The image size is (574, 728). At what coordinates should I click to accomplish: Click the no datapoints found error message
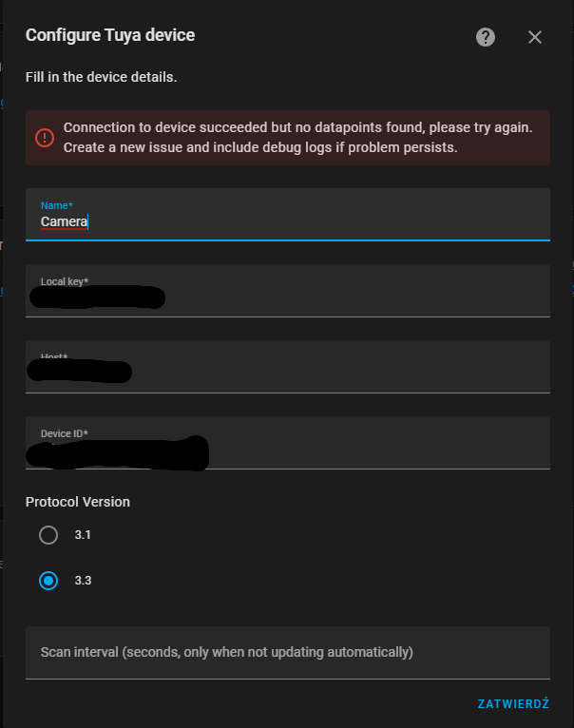[x=297, y=138]
